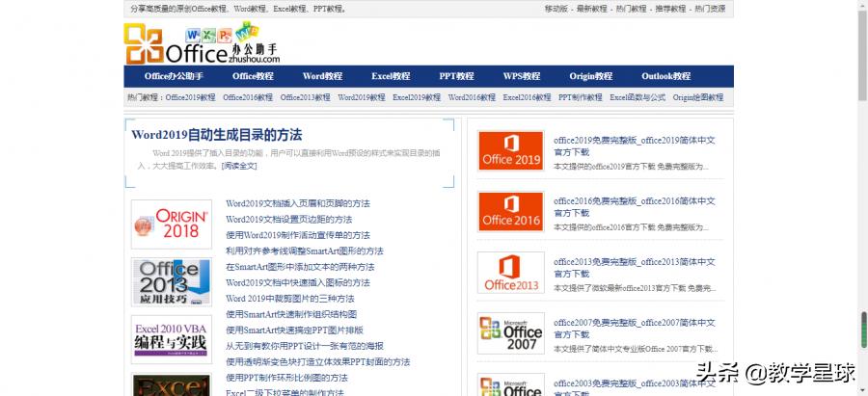Go to 热门资源 link in top bar

tap(710, 9)
